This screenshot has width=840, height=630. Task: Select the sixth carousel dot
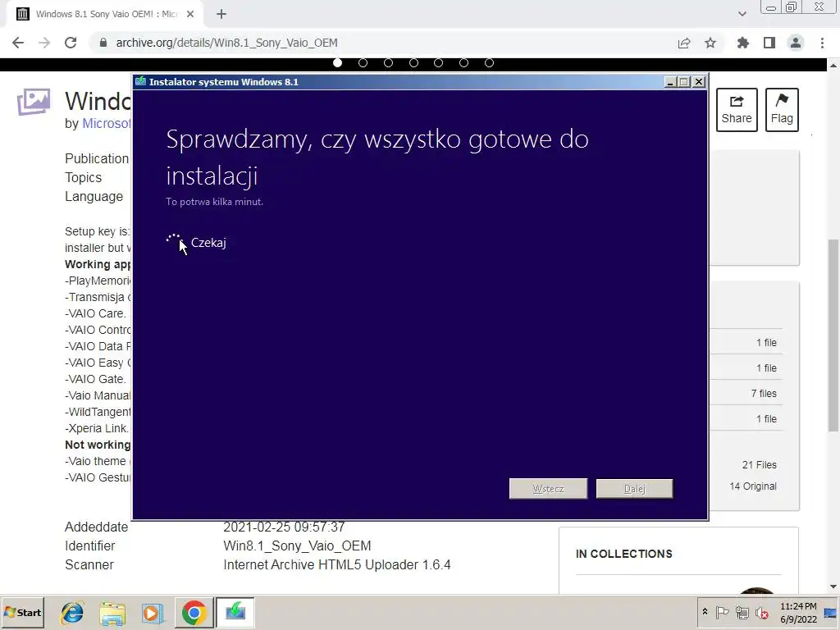tap(464, 62)
